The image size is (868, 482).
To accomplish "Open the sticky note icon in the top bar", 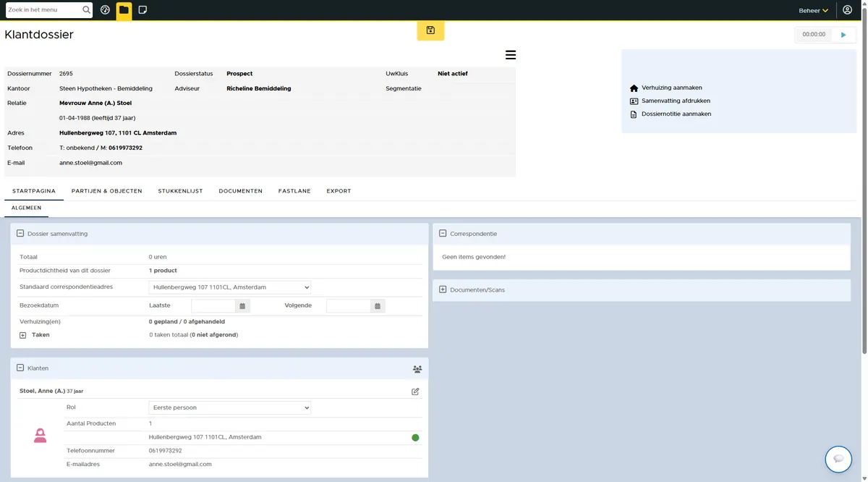I will (142, 10).
